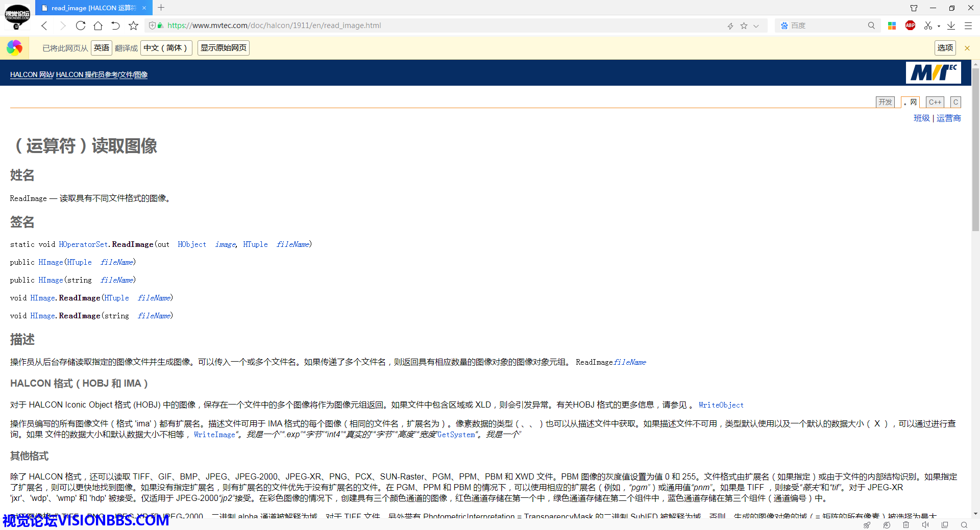The height and width of the screenshot is (530, 980).
Task: Click the 显示原始网页 button
Action: click(x=224, y=48)
